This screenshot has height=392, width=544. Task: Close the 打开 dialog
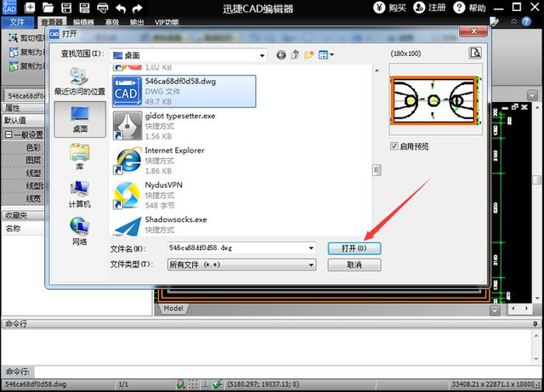coord(473,31)
